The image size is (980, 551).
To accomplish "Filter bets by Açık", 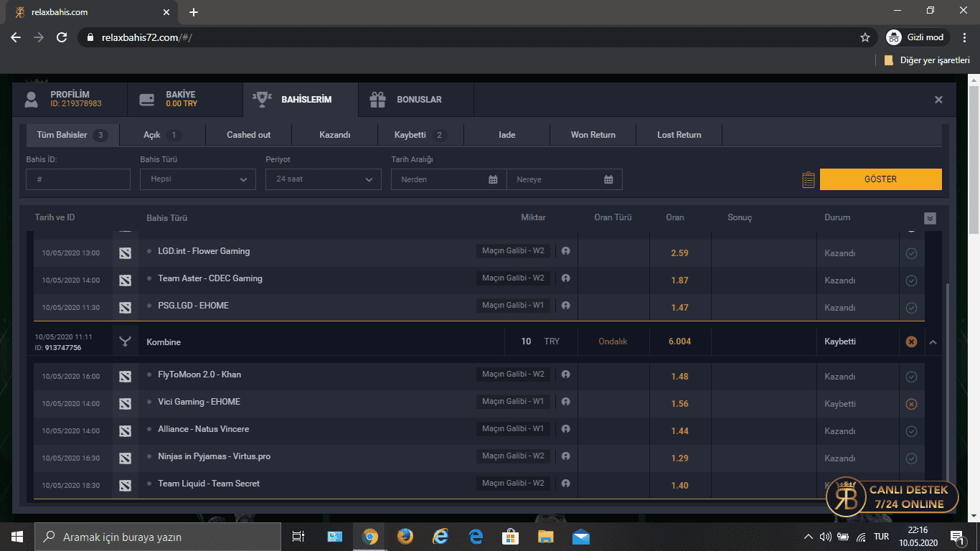I will tap(162, 135).
